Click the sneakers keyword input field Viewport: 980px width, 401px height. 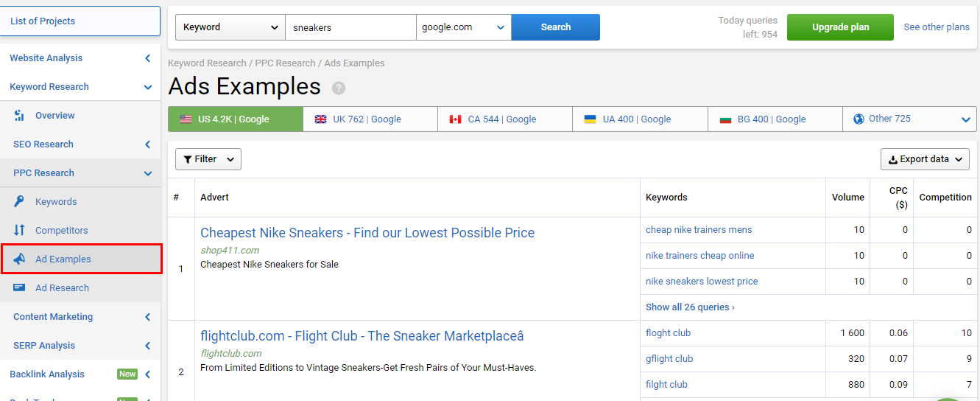pos(350,27)
